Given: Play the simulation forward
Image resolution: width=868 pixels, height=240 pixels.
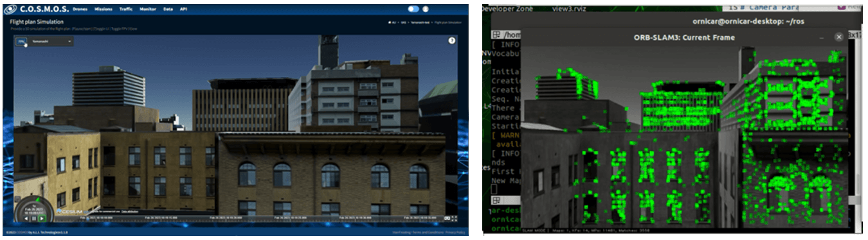Looking at the screenshot, I should 42,219.
